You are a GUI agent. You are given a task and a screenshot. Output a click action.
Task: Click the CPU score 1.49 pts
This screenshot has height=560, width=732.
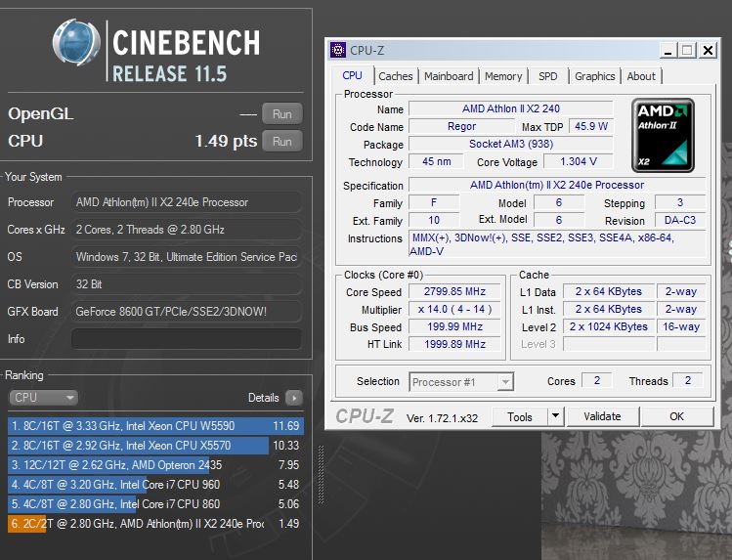(x=226, y=141)
